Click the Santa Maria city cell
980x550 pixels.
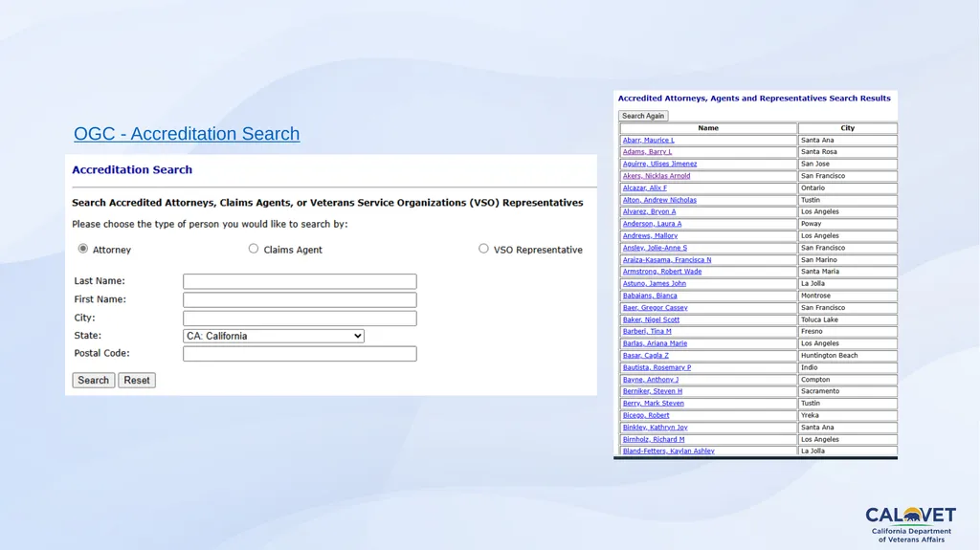(x=848, y=272)
